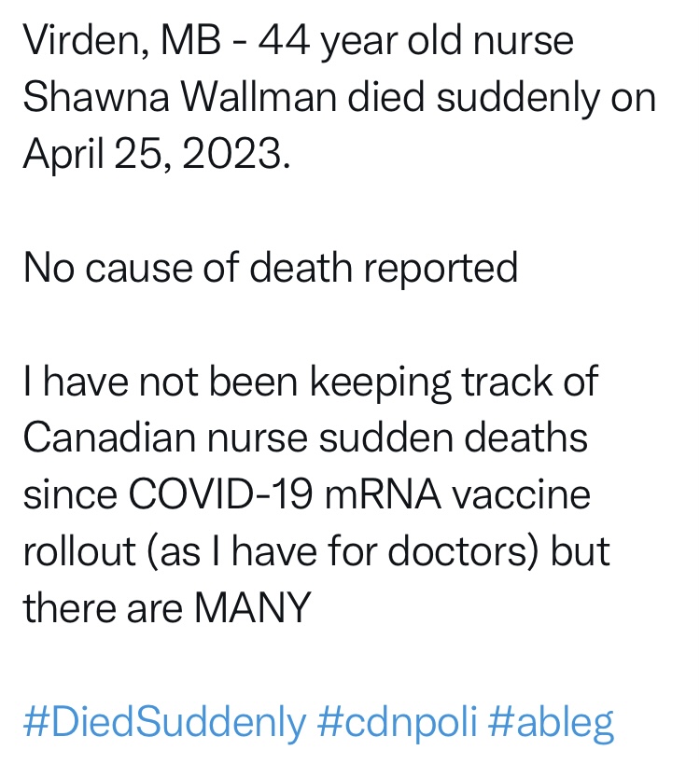
Task: Click the word 'but' after the parenthesis
Action: 579,551
